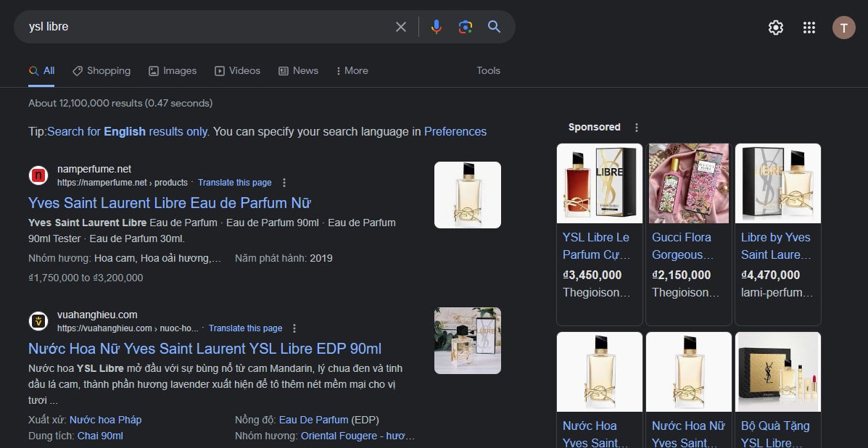Clear the search query with X icon
Viewport: 868px width, 448px height.
[x=401, y=27]
